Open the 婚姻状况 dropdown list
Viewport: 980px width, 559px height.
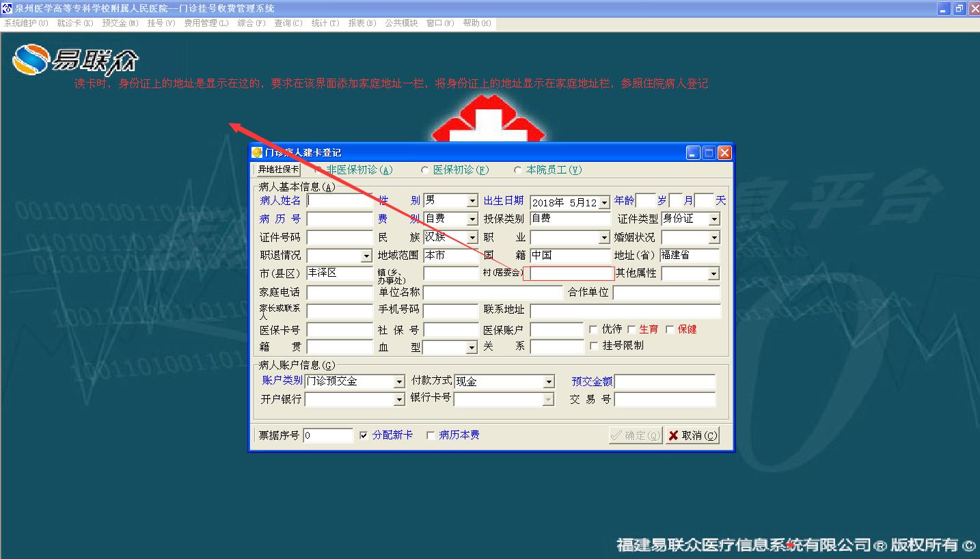(x=714, y=237)
